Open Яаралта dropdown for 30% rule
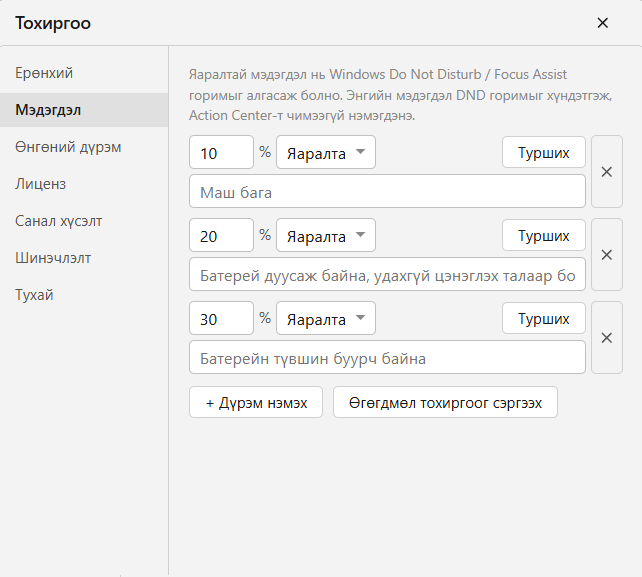642x577 pixels. click(x=326, y=318)
